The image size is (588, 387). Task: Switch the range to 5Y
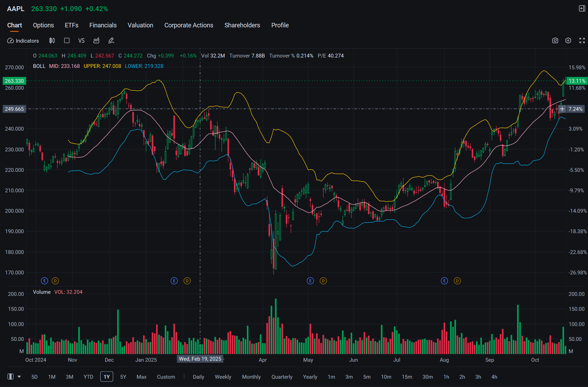[x=123, y=377]
